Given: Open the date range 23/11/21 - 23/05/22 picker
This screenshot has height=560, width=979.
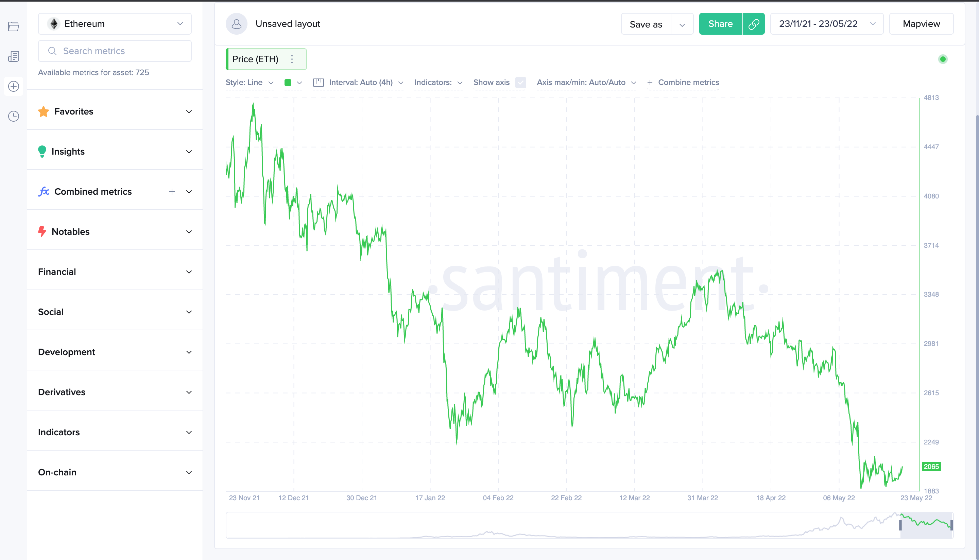Looking at the screenshot, I should click(827, 24).
